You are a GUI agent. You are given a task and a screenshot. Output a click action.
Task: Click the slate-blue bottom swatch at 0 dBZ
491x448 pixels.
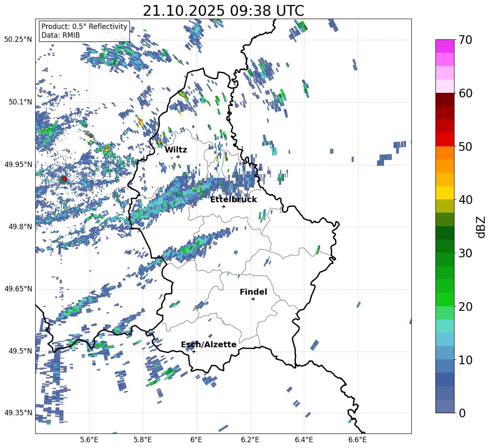tap(445, 406)
